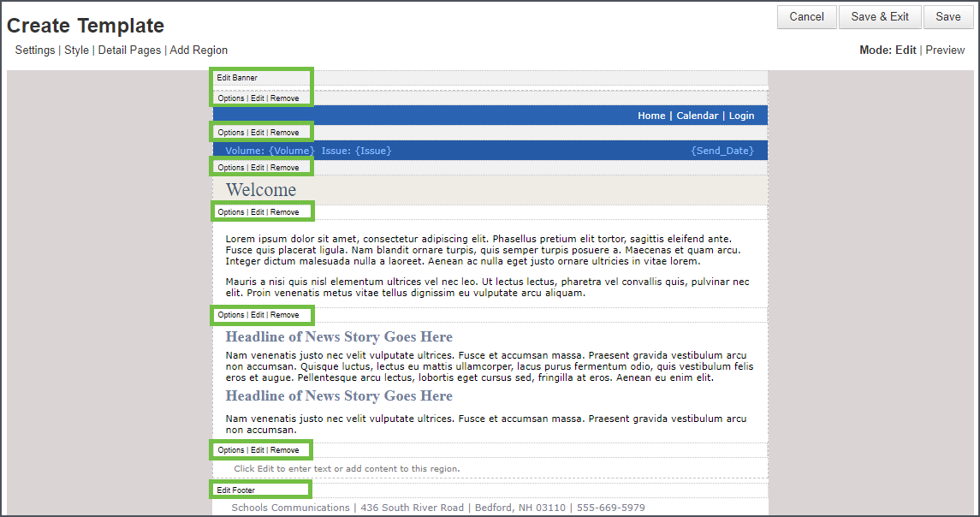Image resolution: width=980 pixels, height=517 pixels.
Task: Edit the 'Click Edit to enter text' region
Action: [x=258, y=450]
